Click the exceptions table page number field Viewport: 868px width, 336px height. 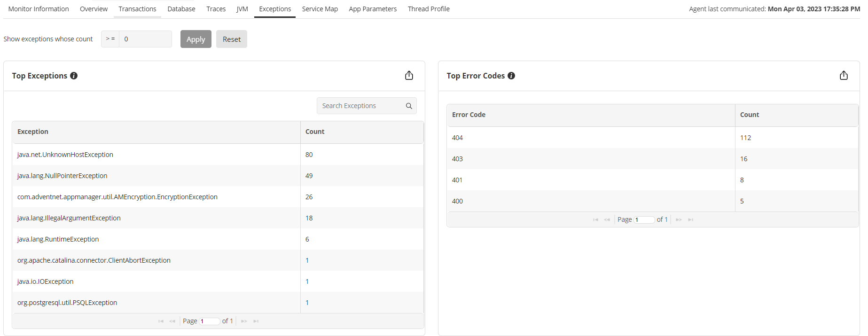coord(210,321)
